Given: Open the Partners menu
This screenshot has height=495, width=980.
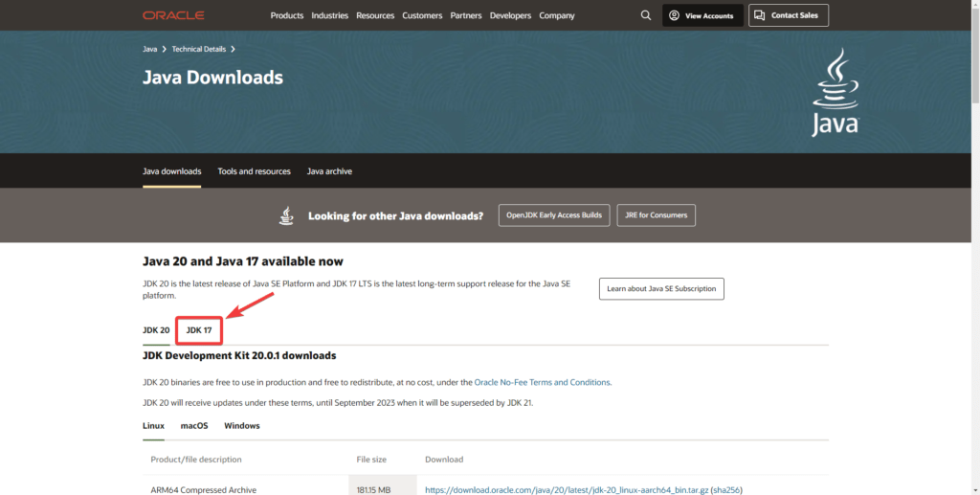Looking at the screenshot, I should [x=466, y=15].
